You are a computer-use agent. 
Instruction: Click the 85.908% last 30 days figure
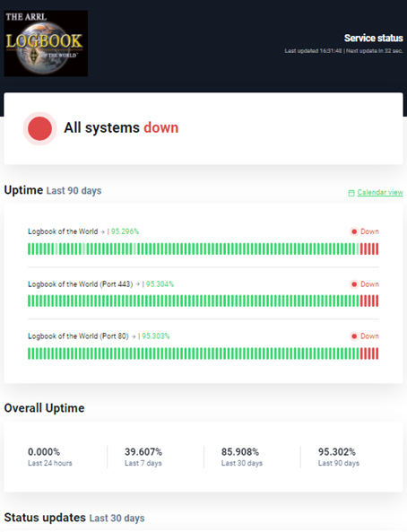coord(240,452)
